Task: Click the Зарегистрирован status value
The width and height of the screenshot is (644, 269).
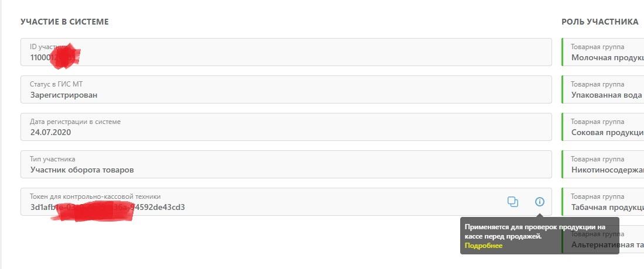Action: (64, 95)
